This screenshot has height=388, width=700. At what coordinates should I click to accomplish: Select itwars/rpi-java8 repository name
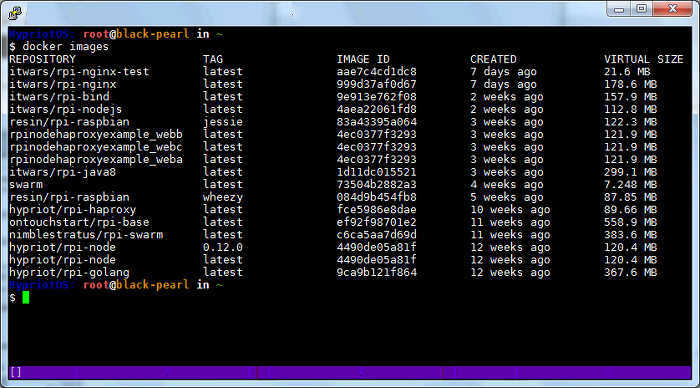(x=62, y=172)
